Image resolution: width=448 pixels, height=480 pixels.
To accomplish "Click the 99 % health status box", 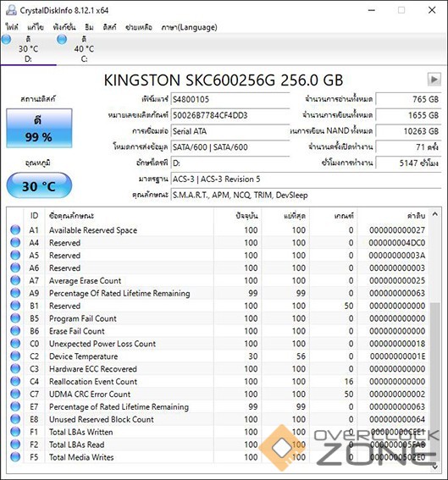I will pyautogui.click(x=39, y=129).
